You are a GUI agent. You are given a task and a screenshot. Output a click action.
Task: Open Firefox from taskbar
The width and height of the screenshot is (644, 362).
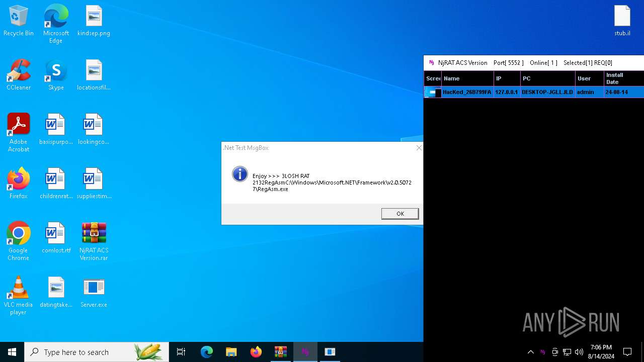click(256, 352)
